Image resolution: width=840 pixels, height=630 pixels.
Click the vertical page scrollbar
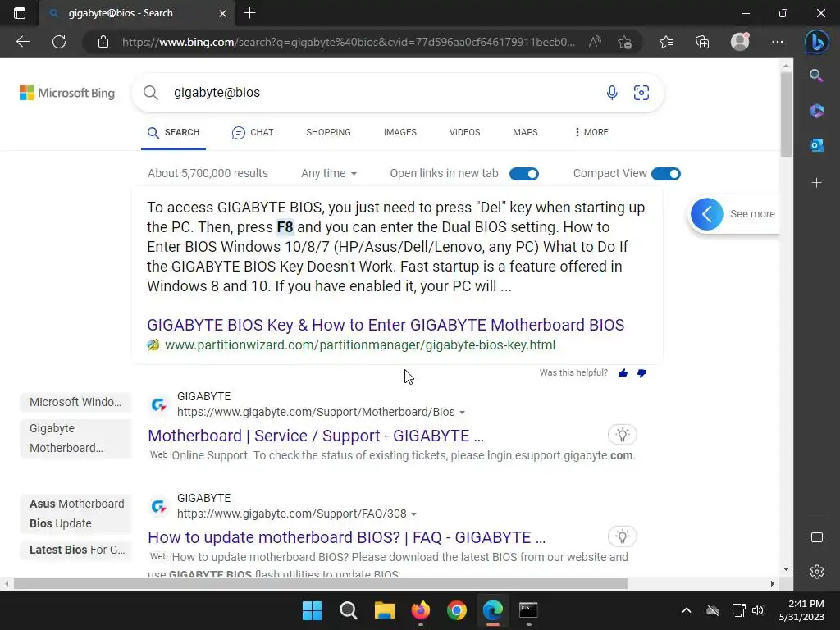click(786, 114)
